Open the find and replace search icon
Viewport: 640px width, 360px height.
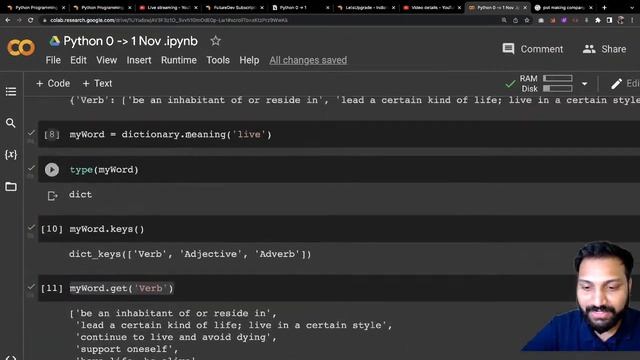[x=11, y=123]
